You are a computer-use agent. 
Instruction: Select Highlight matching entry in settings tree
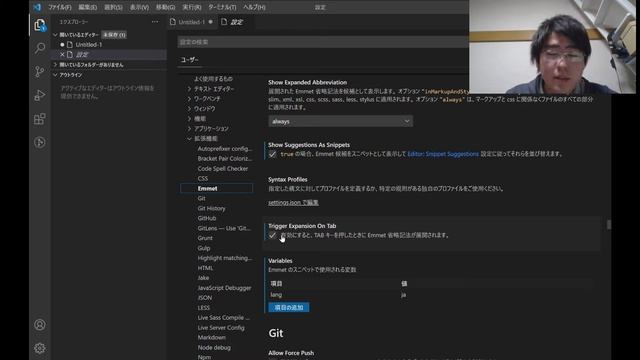(x=224, y=258)
